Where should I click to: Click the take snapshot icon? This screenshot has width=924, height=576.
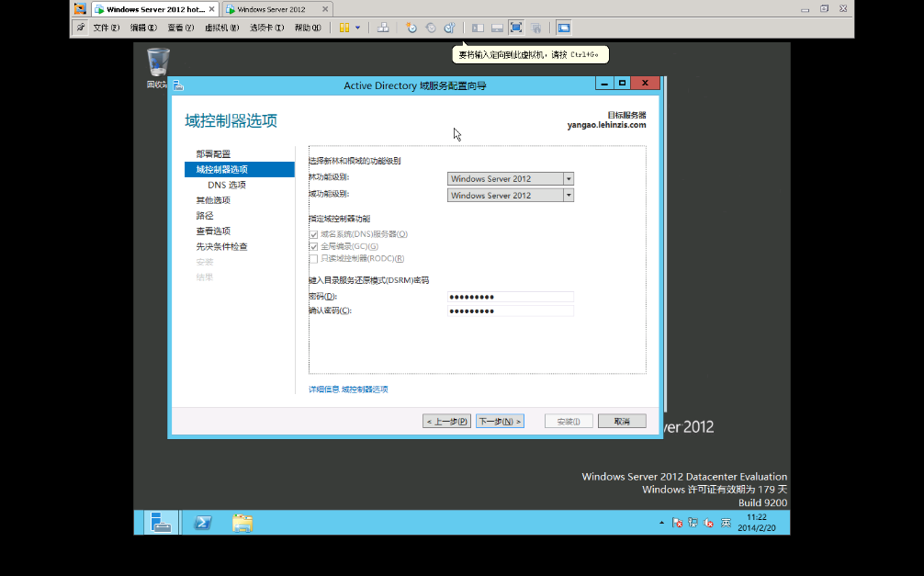[x=411, y=28]
